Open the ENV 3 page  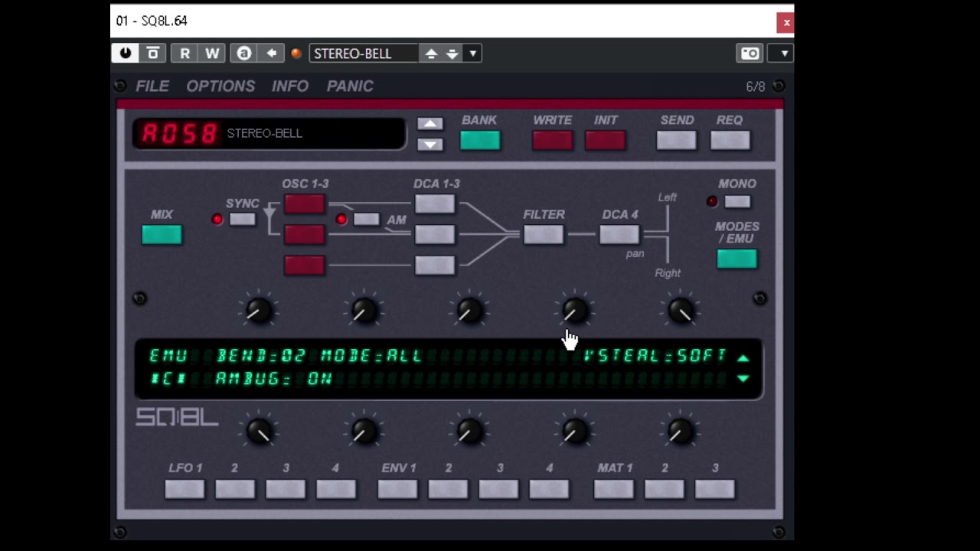tap(498, 489)
